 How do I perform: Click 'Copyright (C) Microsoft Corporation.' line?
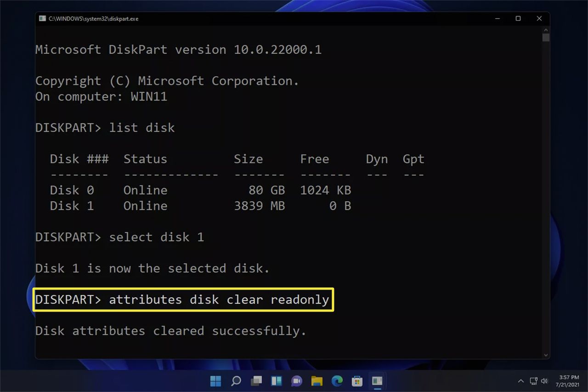[167, 81]
